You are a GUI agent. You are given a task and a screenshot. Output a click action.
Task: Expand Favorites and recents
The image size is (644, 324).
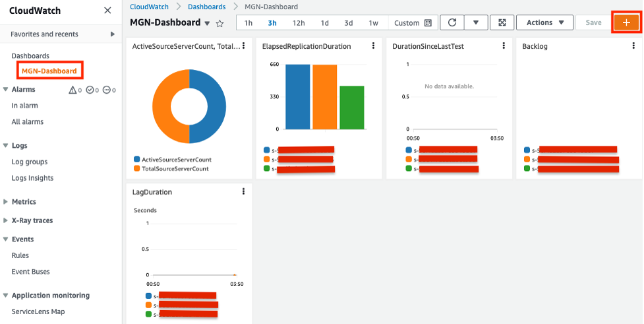tap(61, 34)
